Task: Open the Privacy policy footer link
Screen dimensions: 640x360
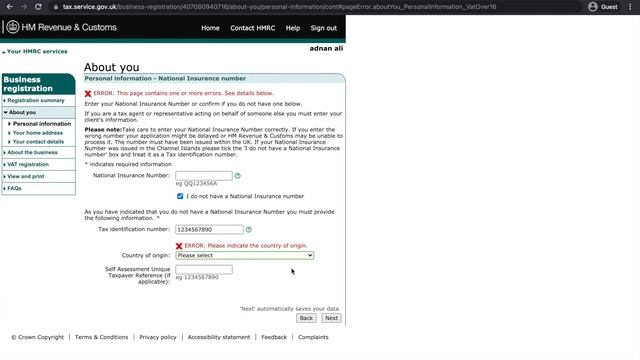Action: coord(158,337)
